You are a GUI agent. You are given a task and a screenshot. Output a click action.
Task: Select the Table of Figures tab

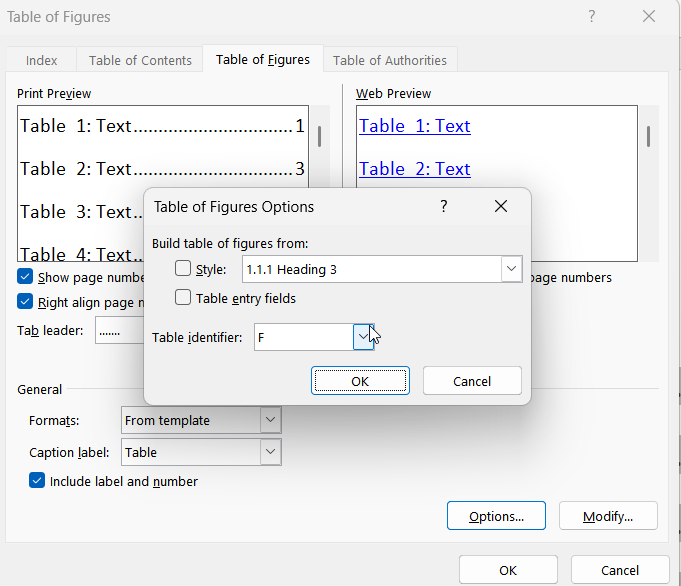pyautogui.click(x=263, y=59)
